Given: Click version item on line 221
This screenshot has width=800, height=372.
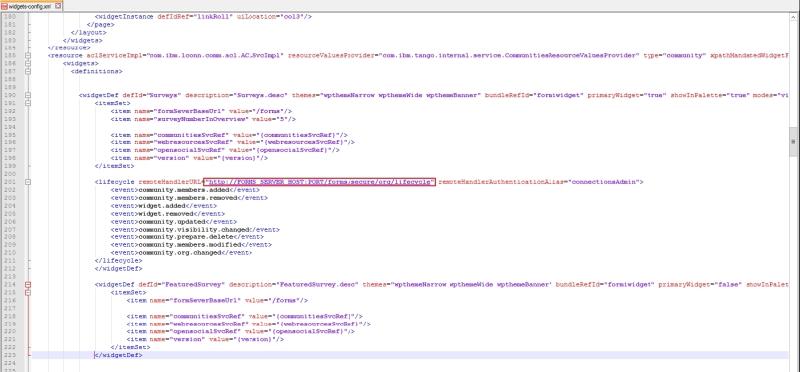Looking at the screenshot, I should 205,339.
